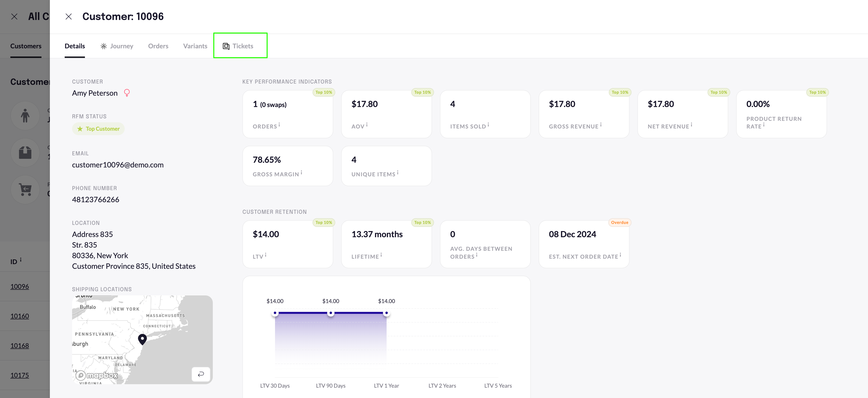The height and width of the screenshot is (398, 868).
Task: Click the Overdue badge on next order
Action: click(x=619, y=223)
